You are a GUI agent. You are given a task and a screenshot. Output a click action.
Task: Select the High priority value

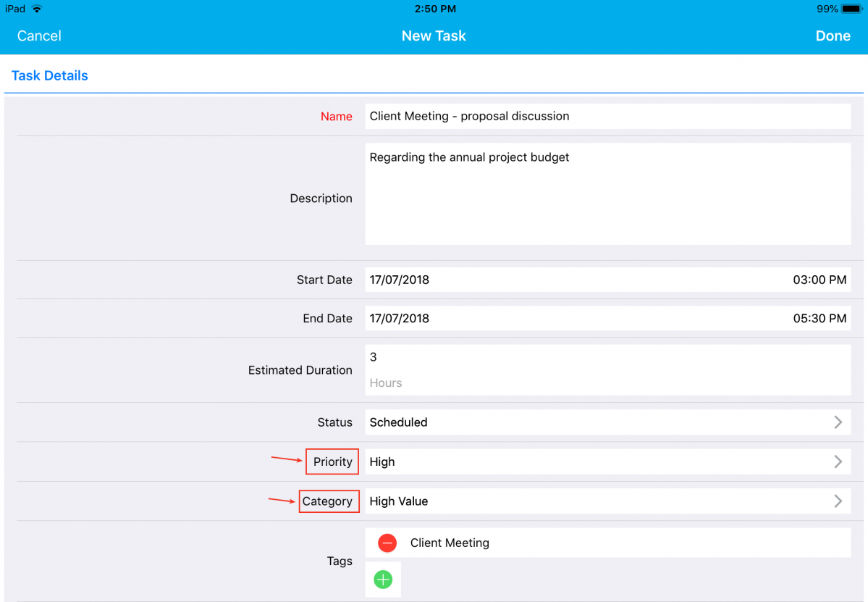point(382,461)
